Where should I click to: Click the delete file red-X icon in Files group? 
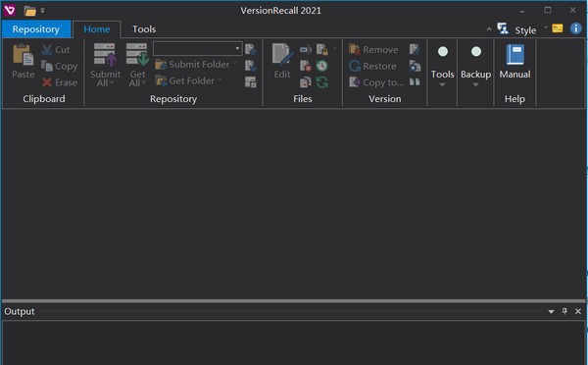coord(305,66)
